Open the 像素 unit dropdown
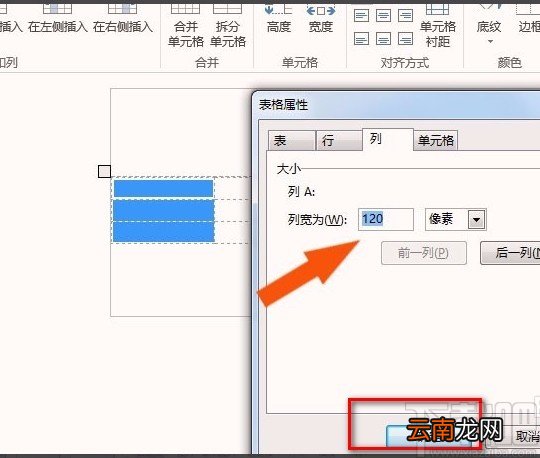The image size is (540, 458). [477, 219]
